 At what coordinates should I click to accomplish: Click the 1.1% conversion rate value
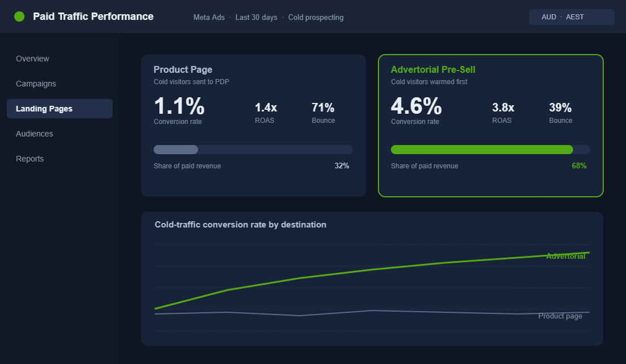pyautogui.click(x=179, y=106)
